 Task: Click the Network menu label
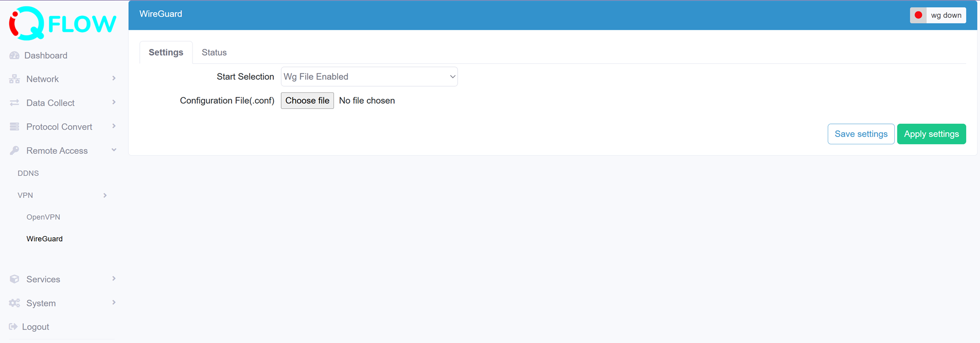tap(43, 79)
